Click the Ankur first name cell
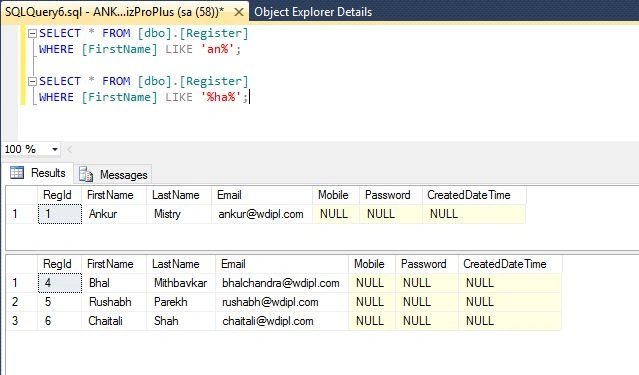This screenshot has width=639, height=375. point(114,214)
